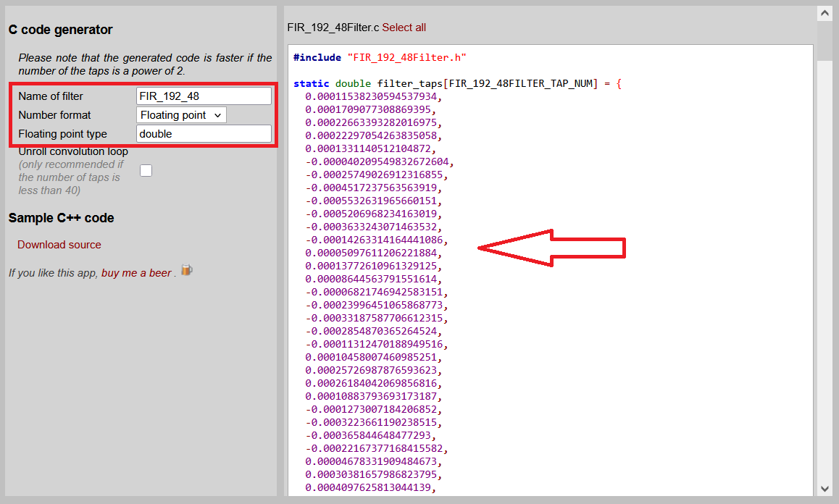Click the scrollbar down arrow

point(824,489)
